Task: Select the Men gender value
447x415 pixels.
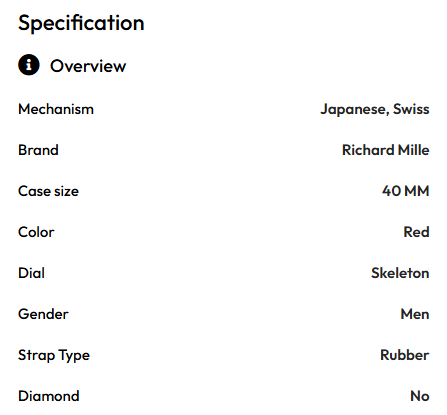Action: coord(415,314)
